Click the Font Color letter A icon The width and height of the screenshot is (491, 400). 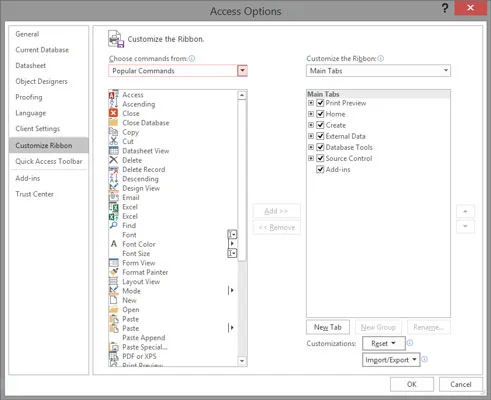point(114,244)
